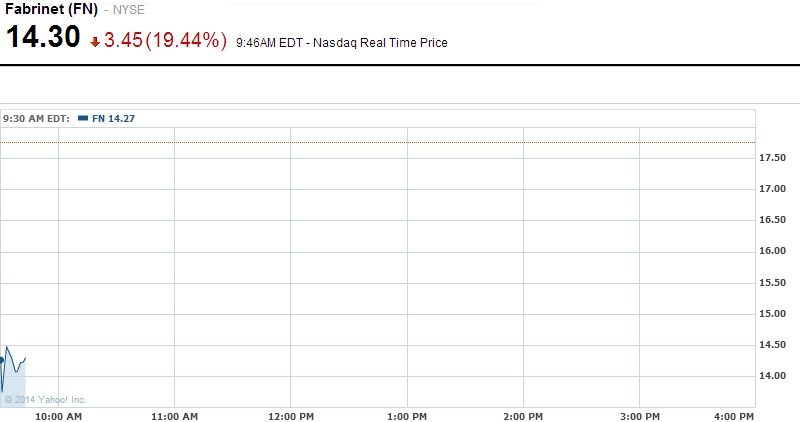The height and width of the screenshot is (422, 800).
Task: Click the FN 14.27 legend text
Action: pos(113,118)
